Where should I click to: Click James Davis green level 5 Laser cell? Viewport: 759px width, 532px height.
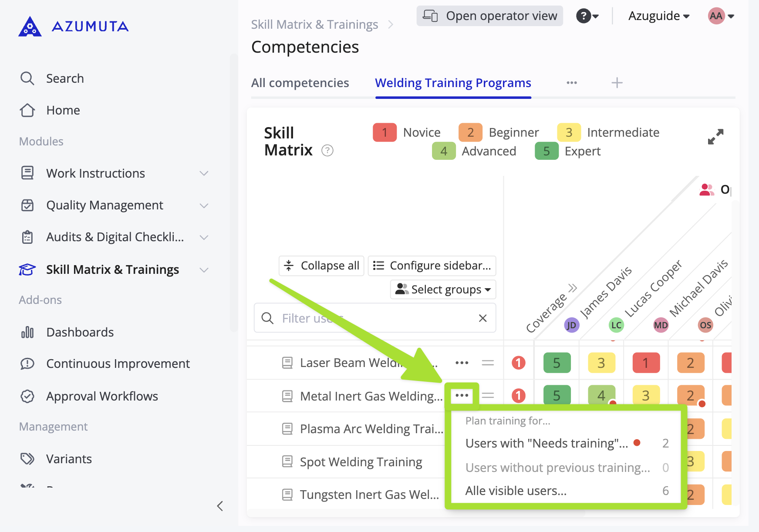[x=557, y=363]
